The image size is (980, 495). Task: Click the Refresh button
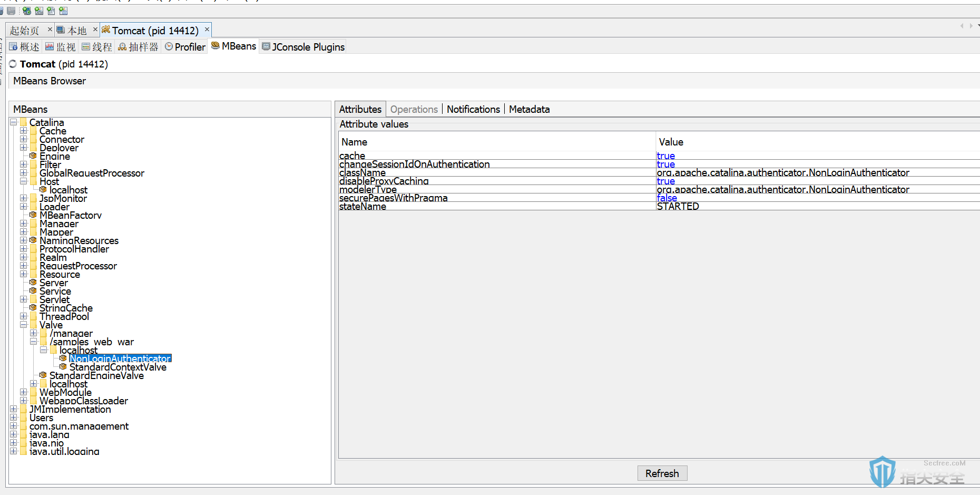[662, 473]
